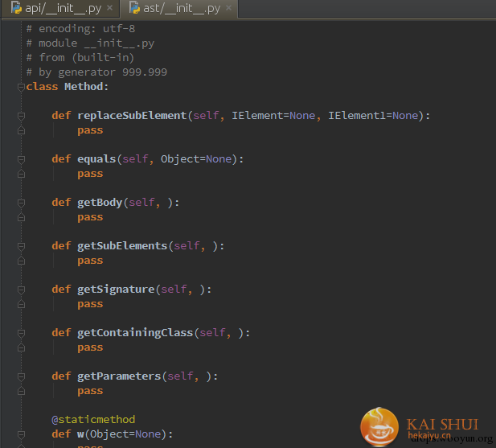Click the Kai Shui coffee cup logo

point(380,427)
